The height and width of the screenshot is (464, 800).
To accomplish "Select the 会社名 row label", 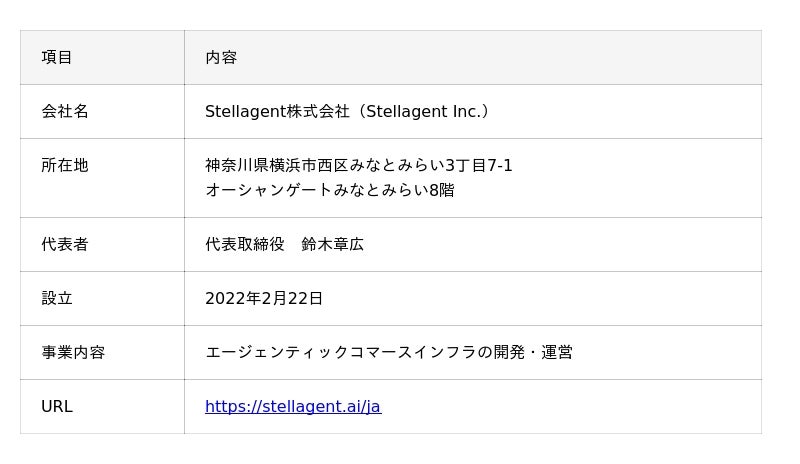I will (65, 111).
